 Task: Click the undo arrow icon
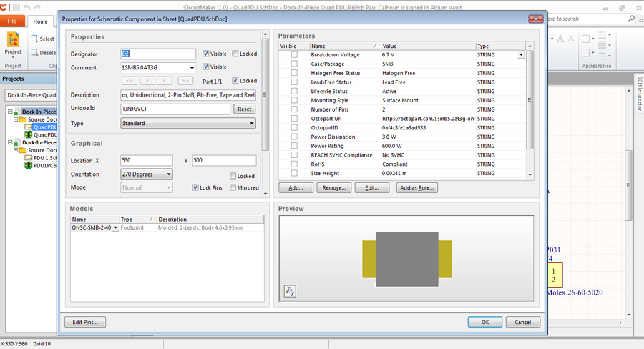click(x=27, y=7)
